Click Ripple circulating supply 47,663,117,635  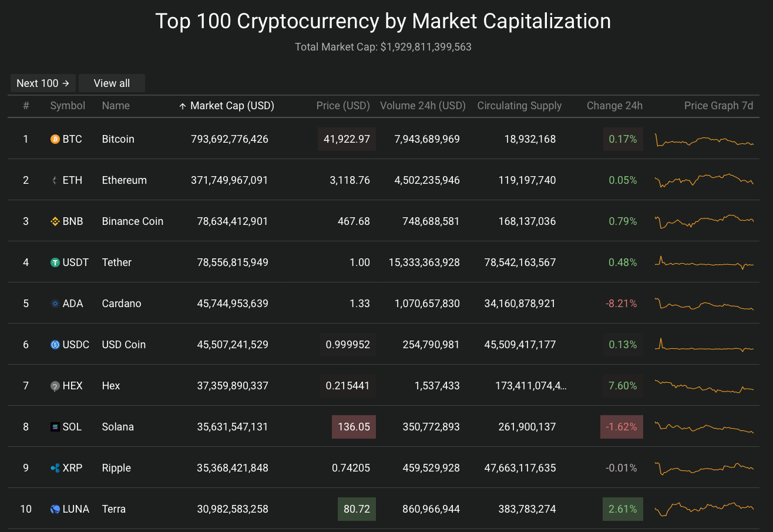[520, 468]
